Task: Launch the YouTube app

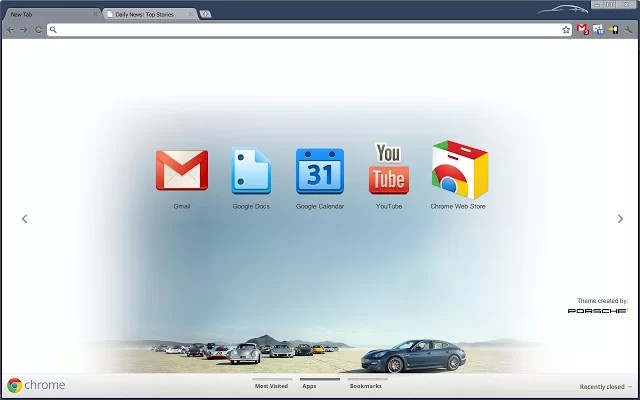Action: pyautogui.click(x=388, y=169)
